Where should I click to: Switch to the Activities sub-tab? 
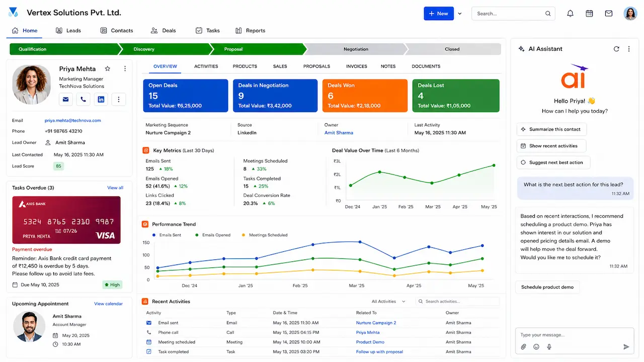click(x=206, y=66)
